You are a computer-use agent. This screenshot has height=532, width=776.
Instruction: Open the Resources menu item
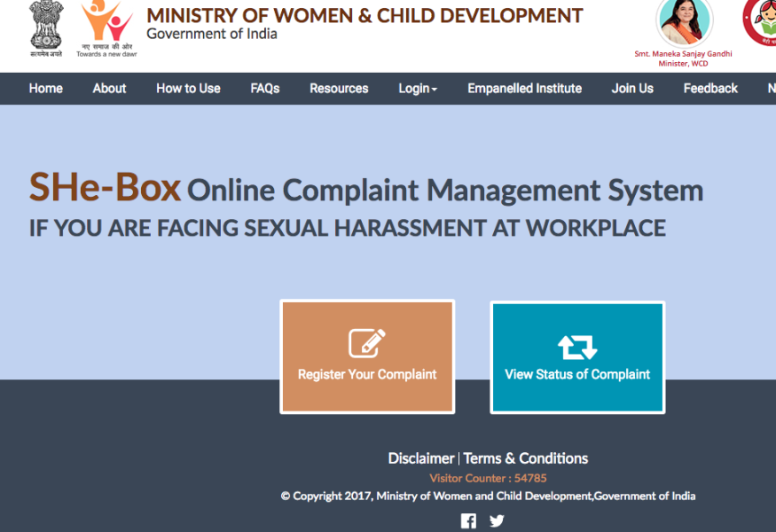pos(339,89)
